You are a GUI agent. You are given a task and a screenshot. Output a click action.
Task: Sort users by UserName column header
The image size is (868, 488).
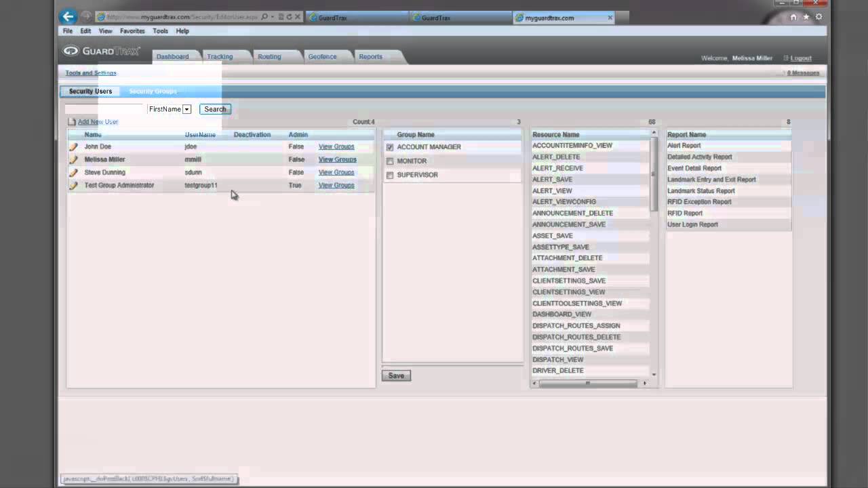coord(200,135)
